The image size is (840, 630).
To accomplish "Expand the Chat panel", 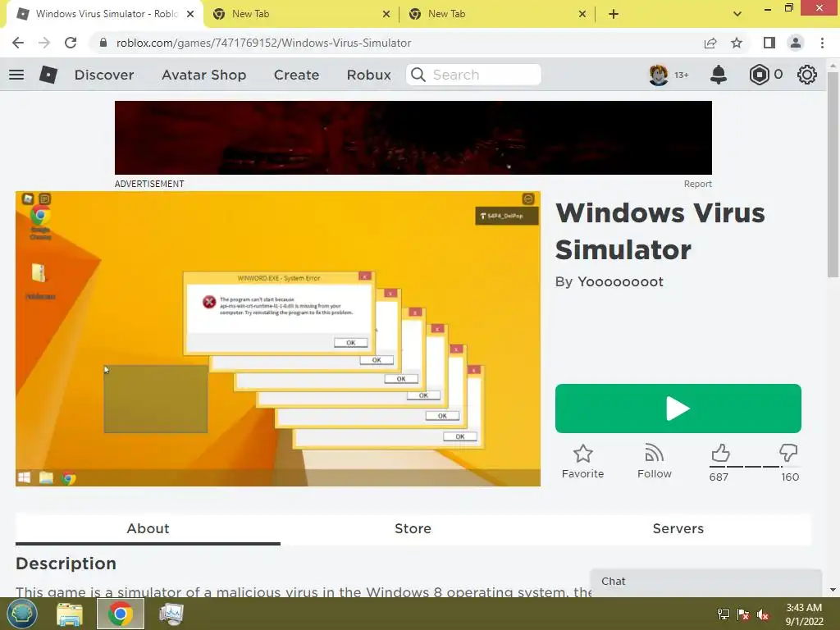I will [x=705, y=582].
